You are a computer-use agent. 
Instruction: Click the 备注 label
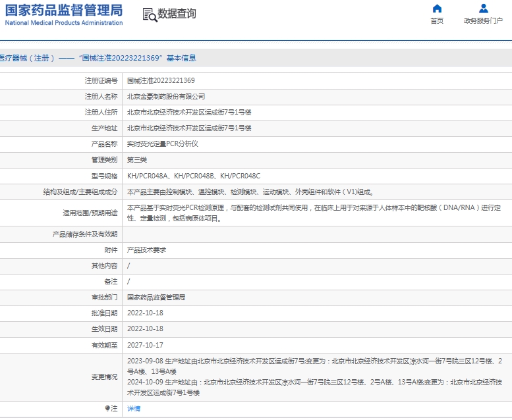click(x=111, y=281)
